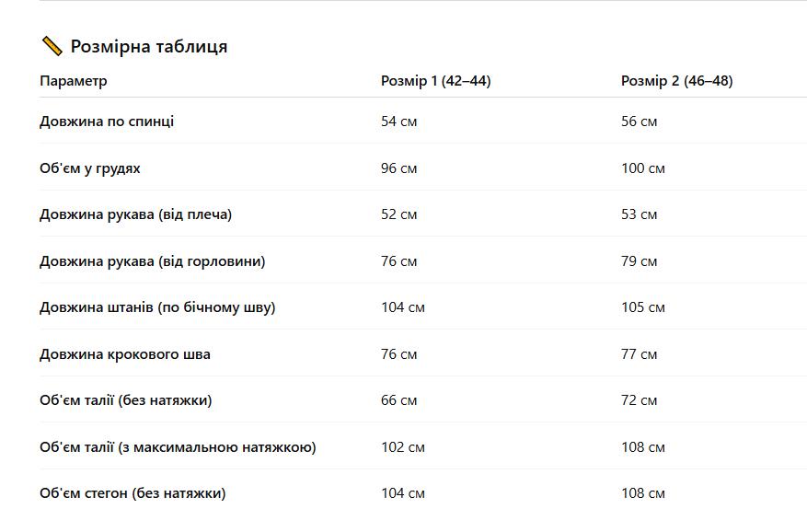Click the 105 см trouser length value
Image resolution: width=807 pixels, height=532 pixels.
tap(643, 307)
